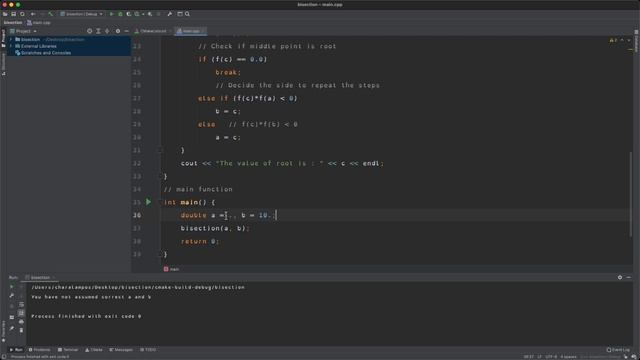Rerun bisection from the Run panel
Image resolution: width=640 pixels, height=360 pixels.
coord(11,287)
